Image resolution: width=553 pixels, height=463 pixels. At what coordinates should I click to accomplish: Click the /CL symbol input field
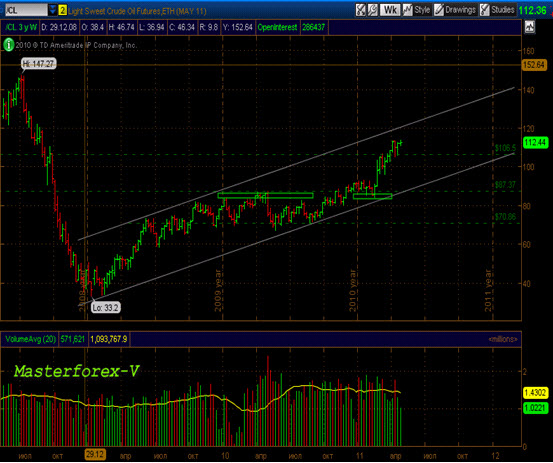coord(25,10)
